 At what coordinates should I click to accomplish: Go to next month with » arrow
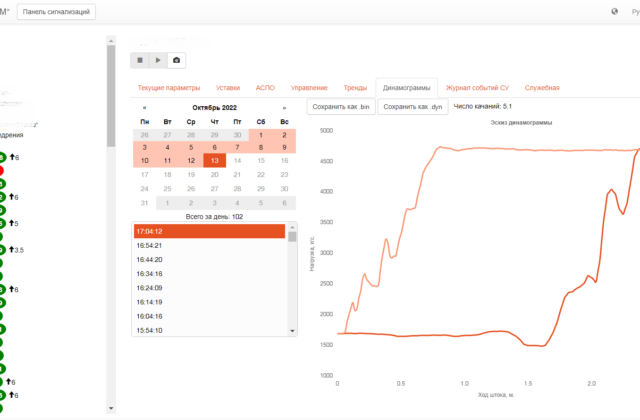(284, 108)
